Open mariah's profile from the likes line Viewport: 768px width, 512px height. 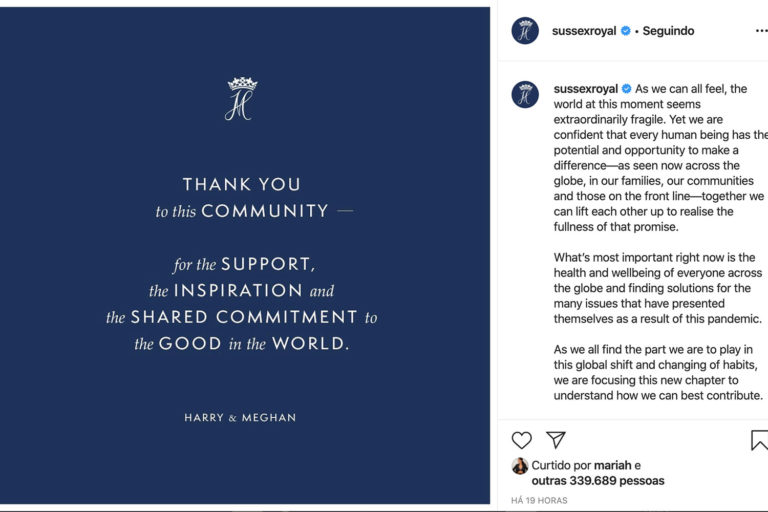point(612,466)
